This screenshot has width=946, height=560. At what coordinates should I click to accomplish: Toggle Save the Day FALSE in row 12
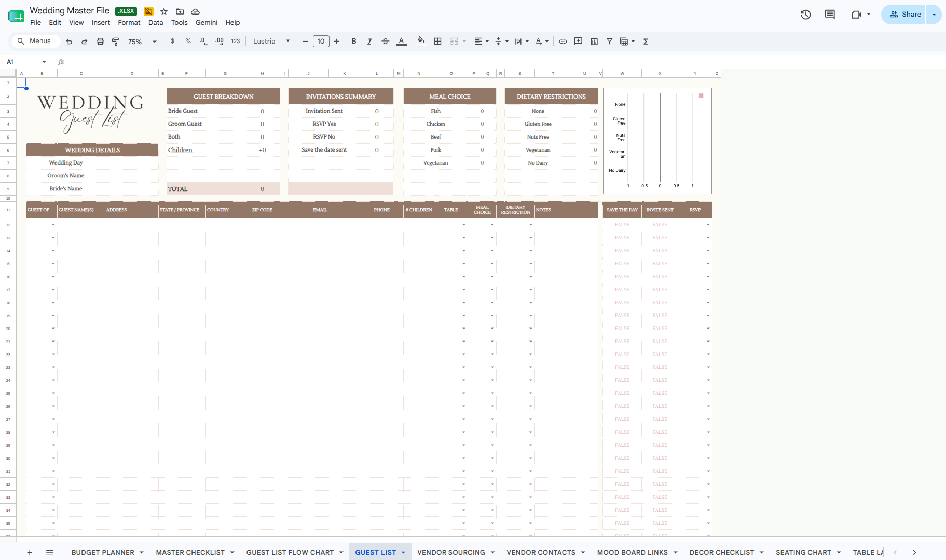point(622,225)
